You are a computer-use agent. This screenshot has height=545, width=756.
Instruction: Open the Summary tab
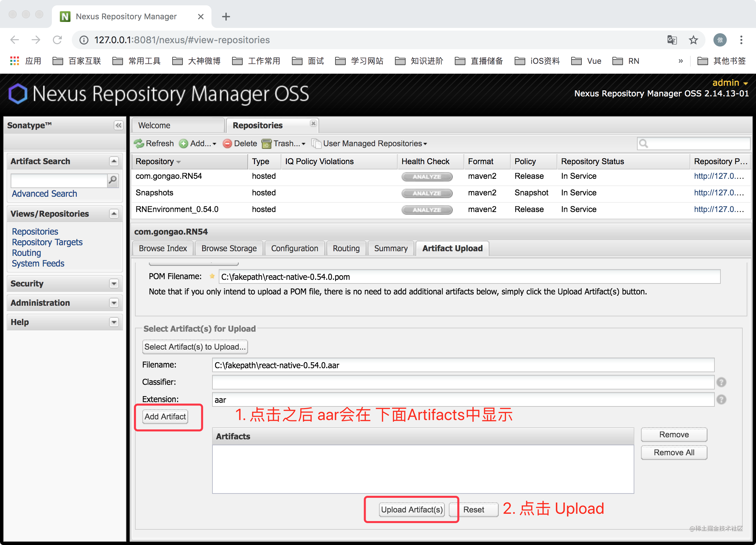pos(391,249)
